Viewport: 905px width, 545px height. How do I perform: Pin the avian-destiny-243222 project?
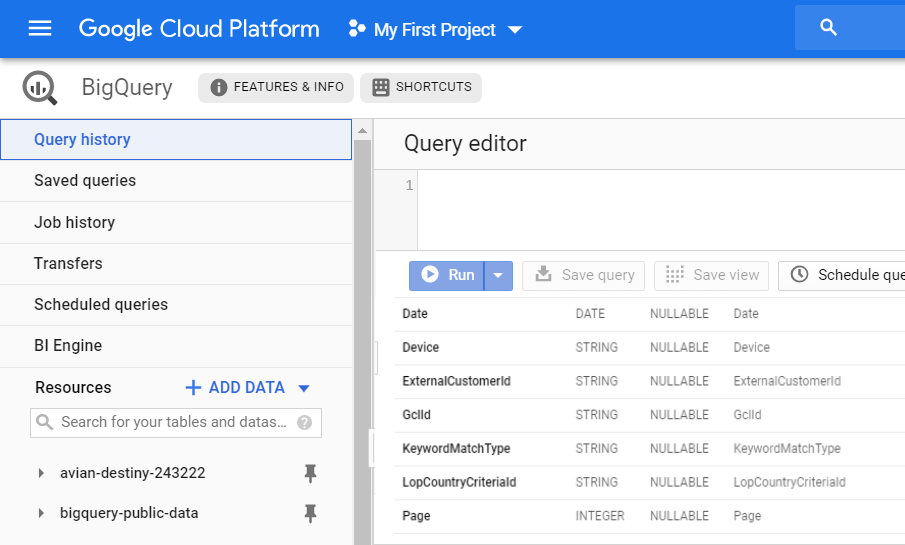coord(310,473)
